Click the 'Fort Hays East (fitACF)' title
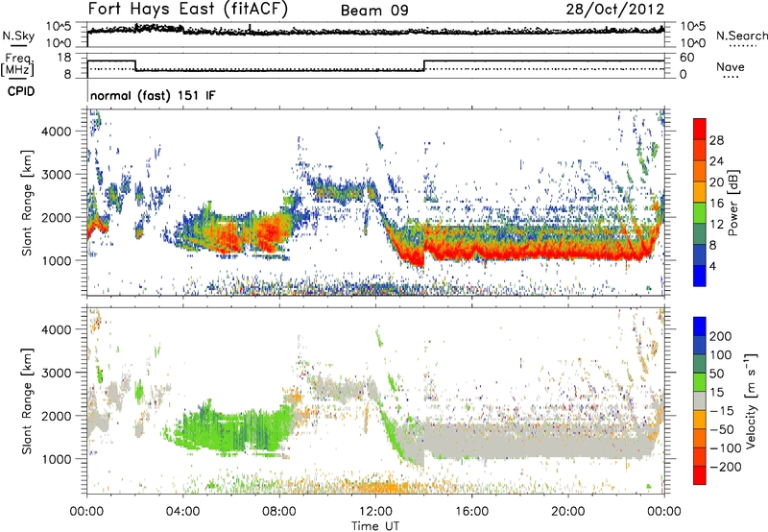This screenshot has height=532, width=768. [188, 9]
